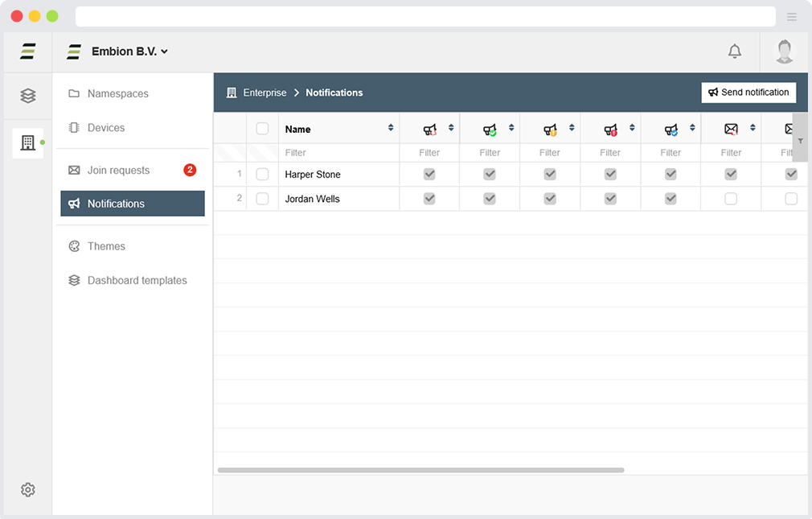Select Harper Stone row checkbox
Viewport: 812px width, 519px height.
262,175
